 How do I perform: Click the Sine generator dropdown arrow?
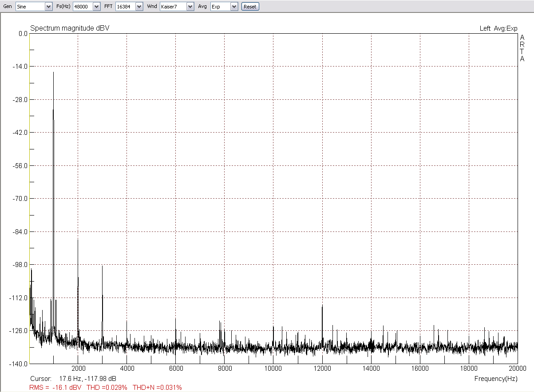click(49, 6)
